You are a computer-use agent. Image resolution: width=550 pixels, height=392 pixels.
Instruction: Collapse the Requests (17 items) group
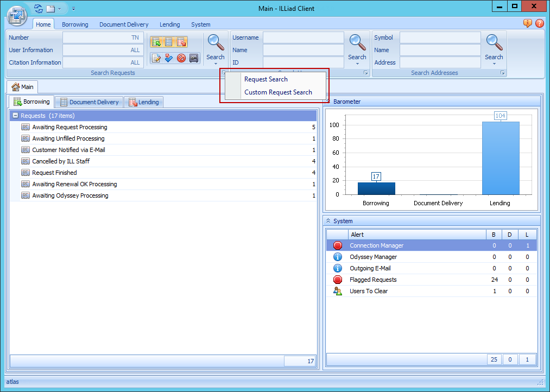[15, 116]
